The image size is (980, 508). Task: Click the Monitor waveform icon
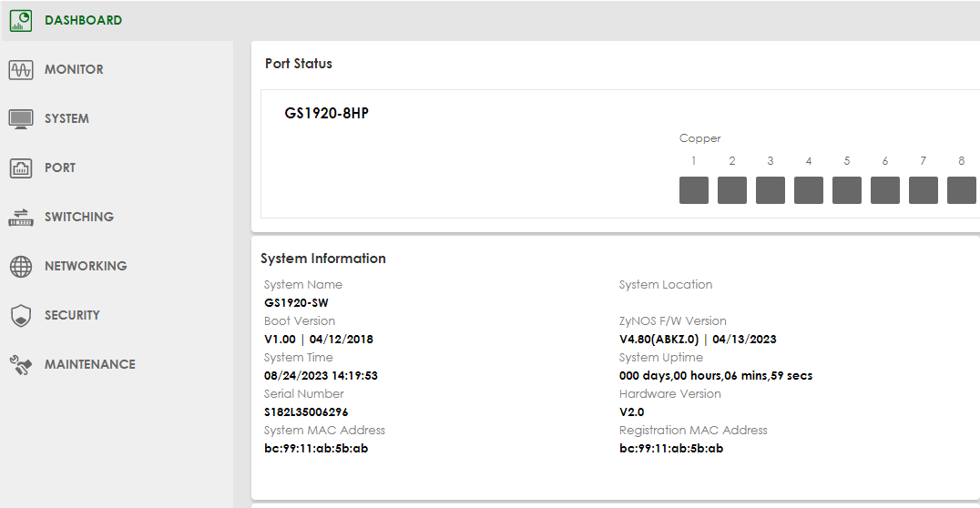pos(21,69)
